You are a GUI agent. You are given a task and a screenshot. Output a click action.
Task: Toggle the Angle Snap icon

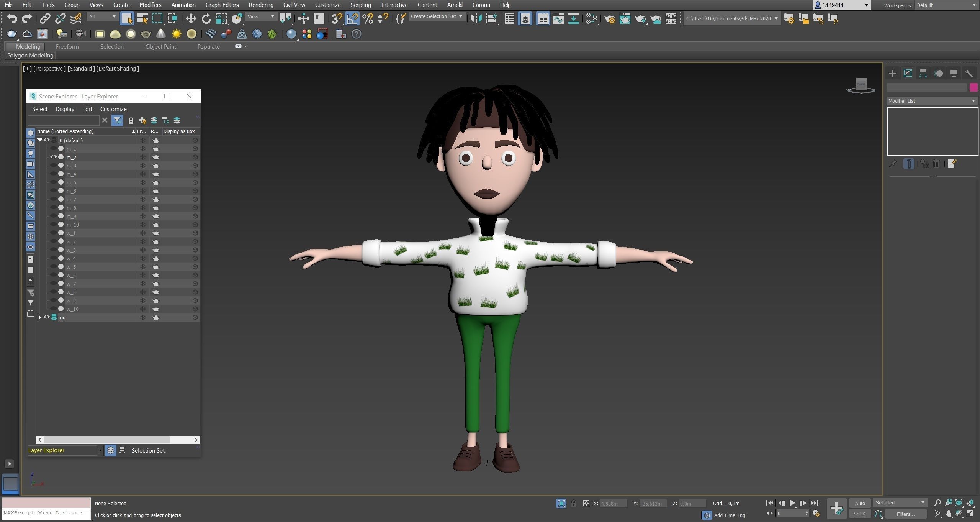(352, 18)
